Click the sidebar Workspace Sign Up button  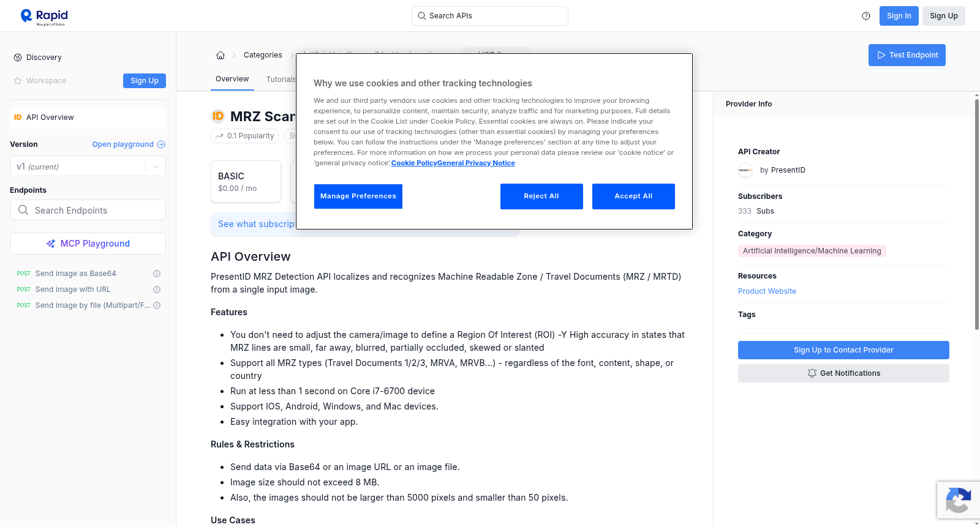click(x=145, y=81)
